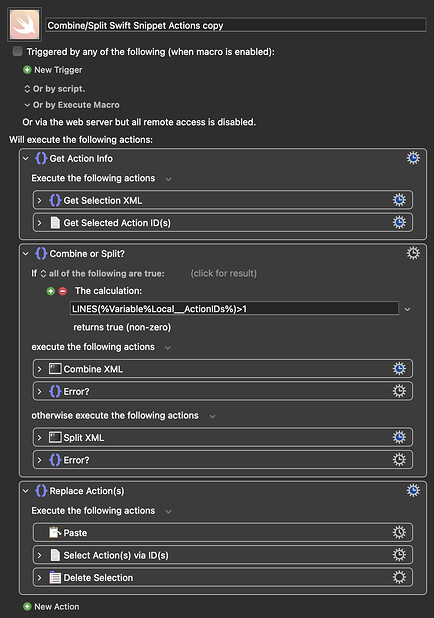
Task: Open gear menu for Get Action Info
Action: tap(413, 158)
